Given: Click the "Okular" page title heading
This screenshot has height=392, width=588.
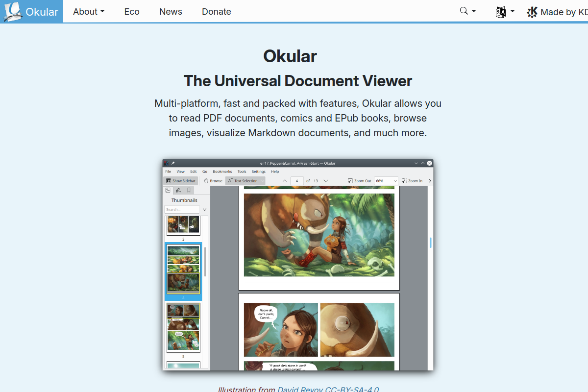Looking at the screenshot, I should tap(290, 56).
